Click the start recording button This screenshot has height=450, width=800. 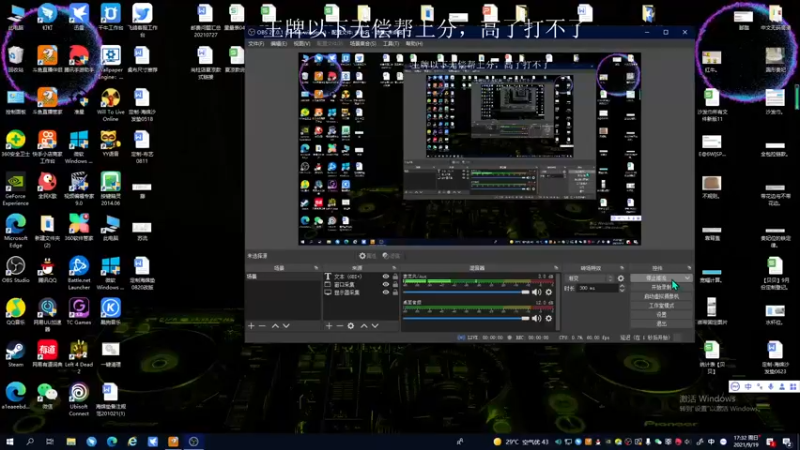point(661,287)
